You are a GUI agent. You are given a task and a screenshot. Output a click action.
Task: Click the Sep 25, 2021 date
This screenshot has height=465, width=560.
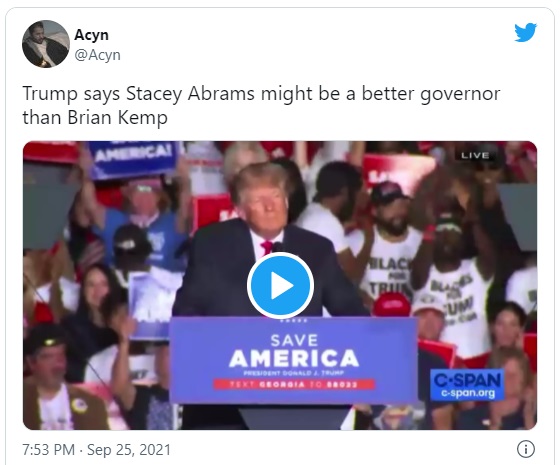coord(129,450)
